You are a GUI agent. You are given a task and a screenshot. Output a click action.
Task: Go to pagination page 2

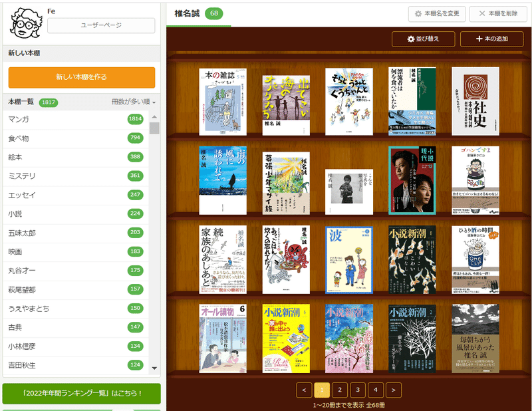tap(340, 390)
